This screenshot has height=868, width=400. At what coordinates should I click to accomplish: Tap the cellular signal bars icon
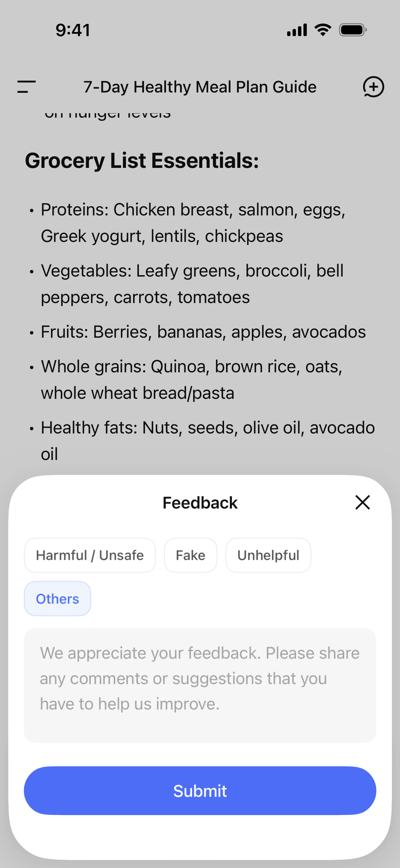pos(297,30)
